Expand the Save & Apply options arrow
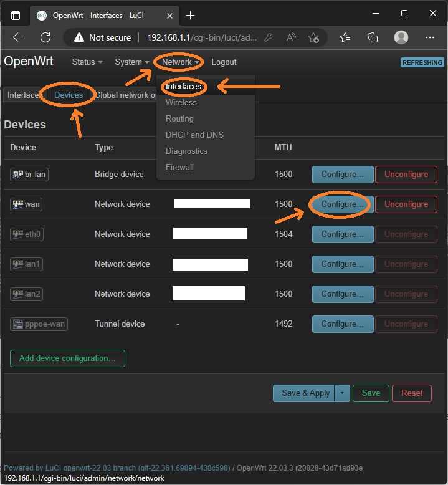Image resolution: width=448 pixels, height=485 pixels. [x=342, y=393]
